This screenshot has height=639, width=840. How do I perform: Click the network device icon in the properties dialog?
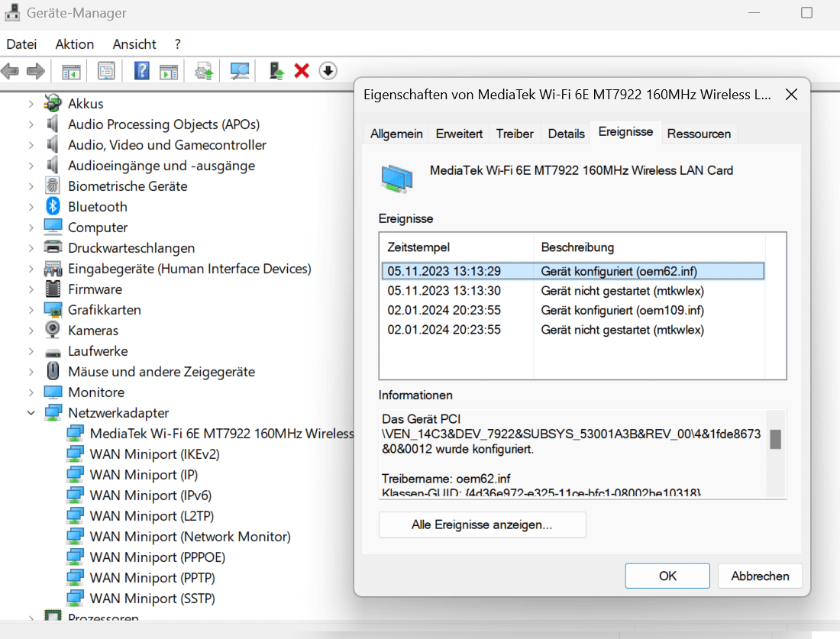(397, 179)
